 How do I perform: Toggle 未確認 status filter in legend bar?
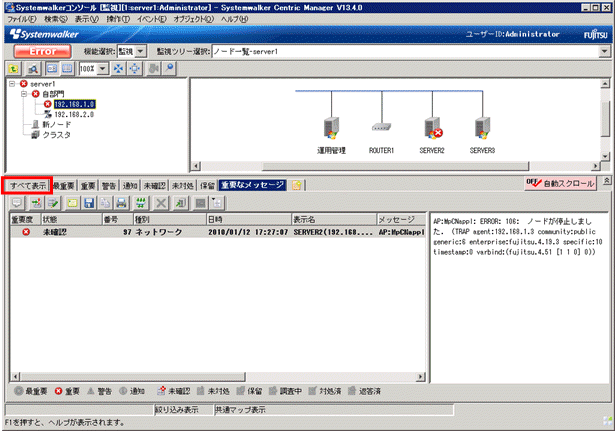173,391
